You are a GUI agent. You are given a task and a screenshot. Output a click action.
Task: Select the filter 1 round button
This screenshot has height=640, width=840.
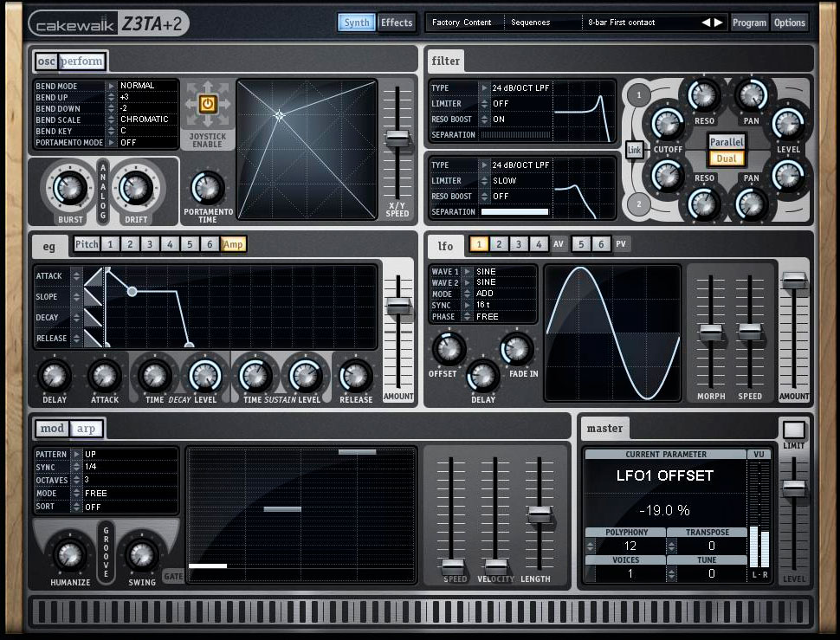coord(638,95)
